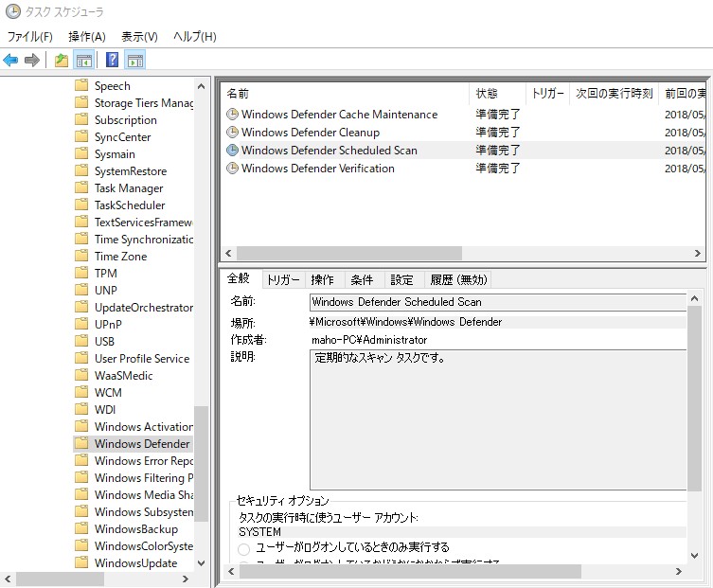Viewport: 713px width, 588px height.
Task: Open the 表示(V) menu
Action: click(x=139, y=36)
